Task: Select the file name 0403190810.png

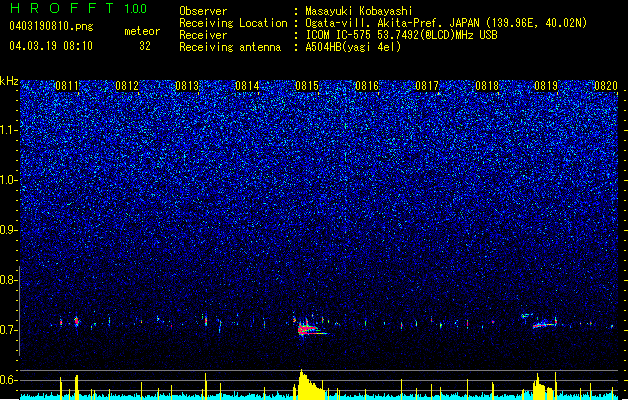Action: [x=51, y=26]
